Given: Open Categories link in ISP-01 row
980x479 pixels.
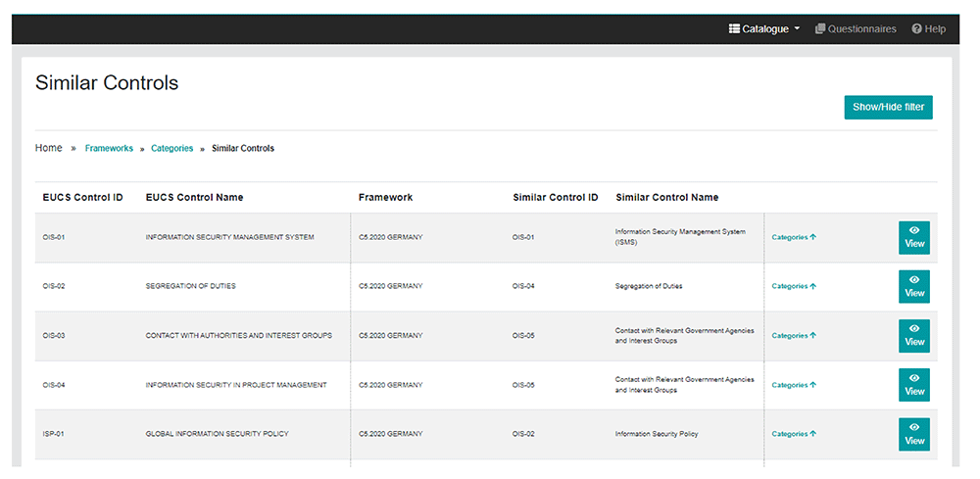Looking at the screenshot, I should 794,434.
